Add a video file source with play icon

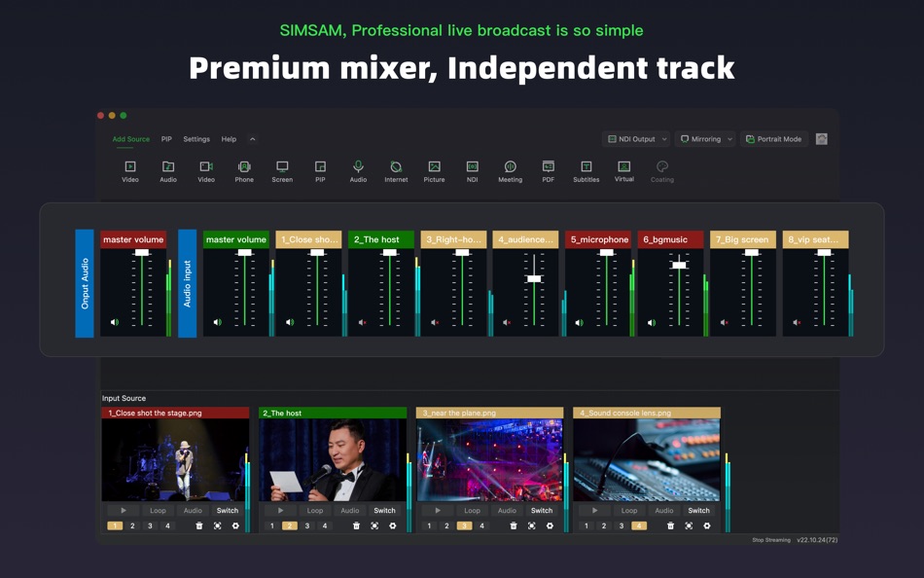(x=130, y=171)
